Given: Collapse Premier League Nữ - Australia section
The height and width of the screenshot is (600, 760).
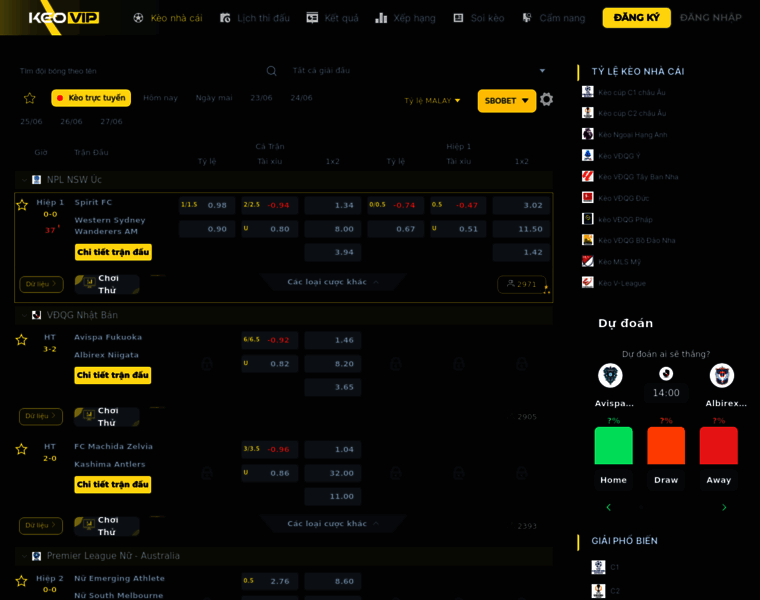Looking at the screenshot, I should (x=24, y=556).
